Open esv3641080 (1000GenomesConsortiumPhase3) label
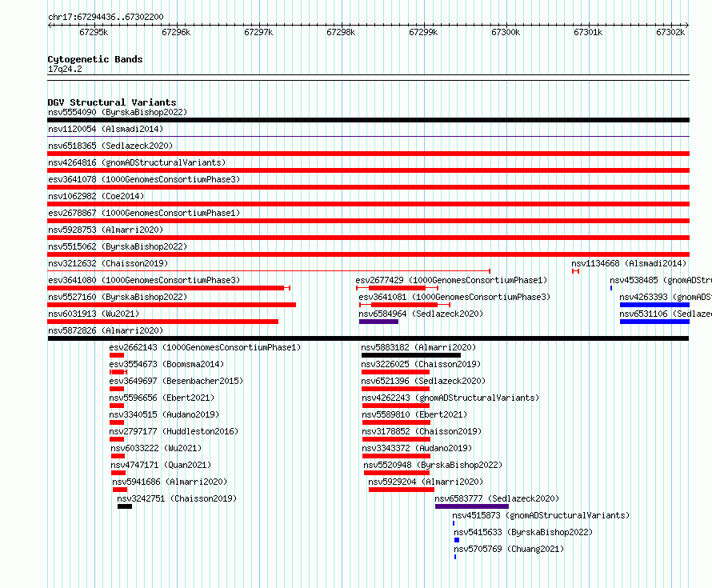 click(x=144, y=280)
